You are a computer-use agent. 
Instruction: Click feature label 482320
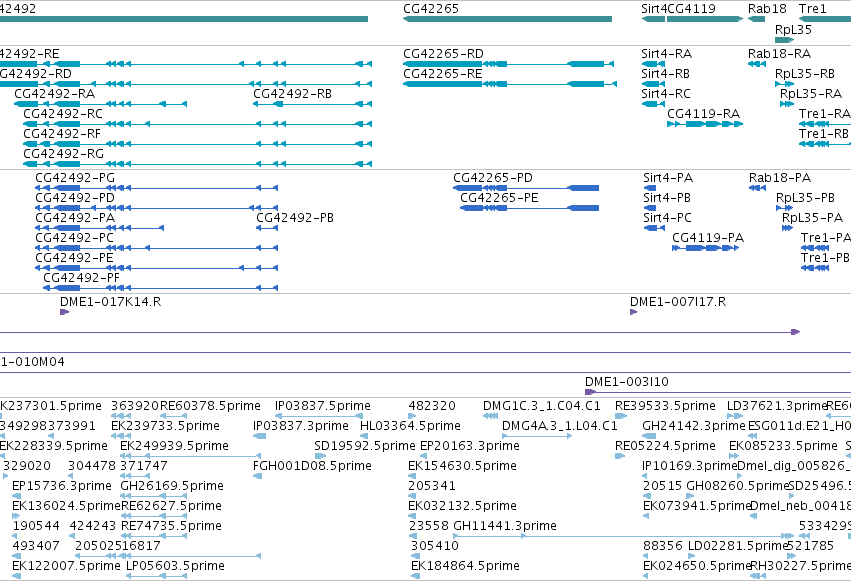pos(432,406)
